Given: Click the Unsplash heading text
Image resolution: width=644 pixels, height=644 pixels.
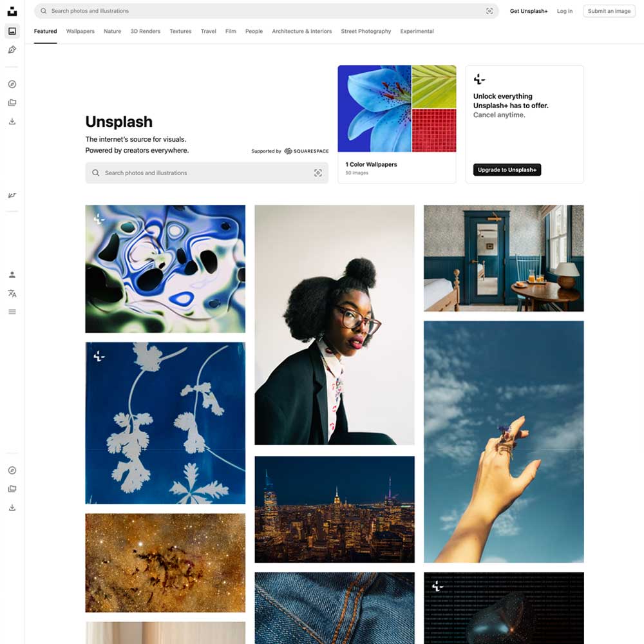Looking at the screenshot, I should coord(118,122).
